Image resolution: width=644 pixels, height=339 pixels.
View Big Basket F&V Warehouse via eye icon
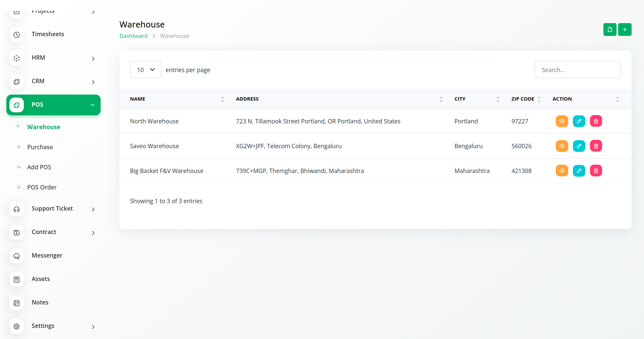tap(561, 171)
